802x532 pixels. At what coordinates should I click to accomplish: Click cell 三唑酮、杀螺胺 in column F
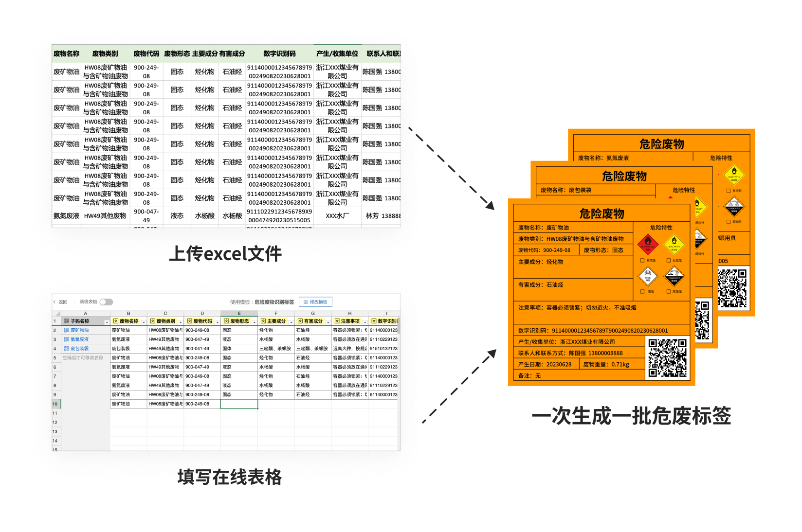pos(275,349)
